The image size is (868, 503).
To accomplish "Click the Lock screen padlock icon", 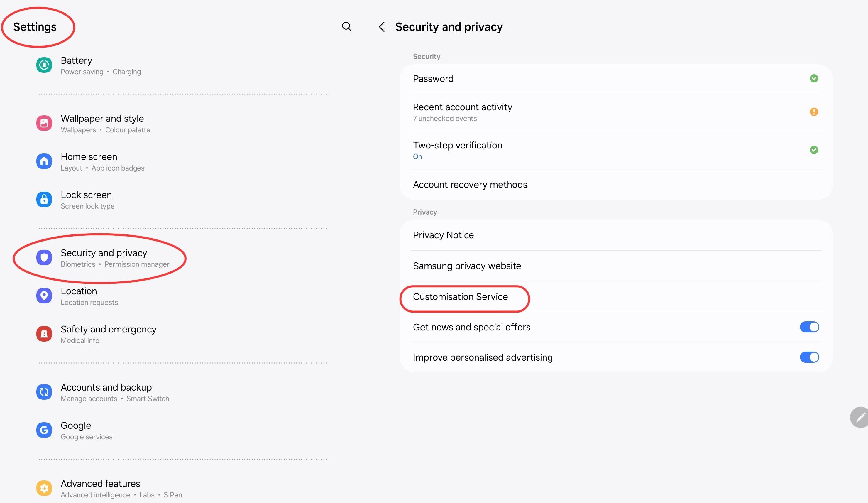I will pyautogui.click(x=44, y=199).
